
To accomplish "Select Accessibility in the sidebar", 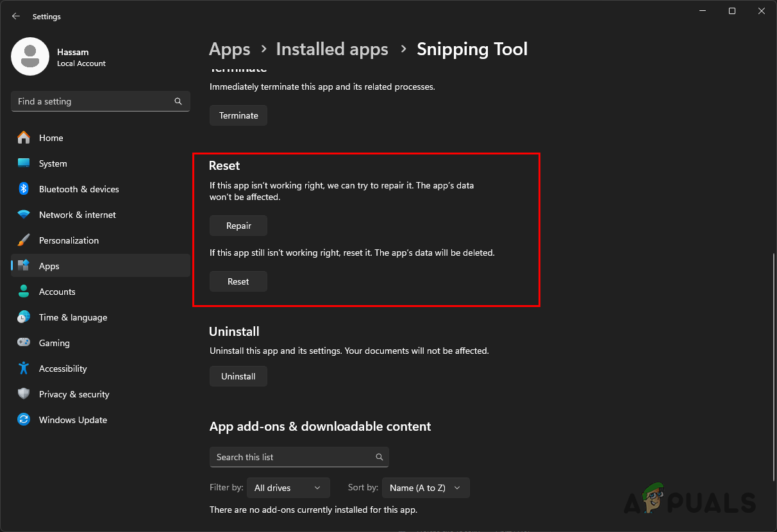I will pos(62,369).
